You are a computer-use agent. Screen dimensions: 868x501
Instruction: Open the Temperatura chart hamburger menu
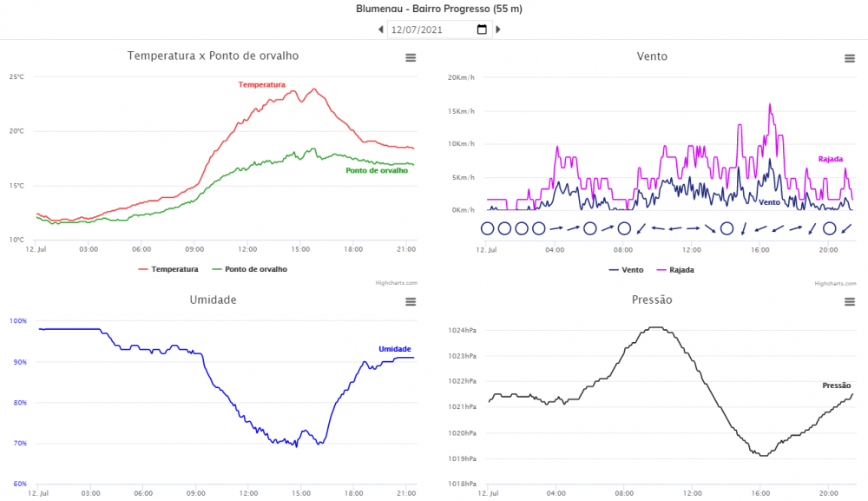pyautogui.click(x=411, y=57)
